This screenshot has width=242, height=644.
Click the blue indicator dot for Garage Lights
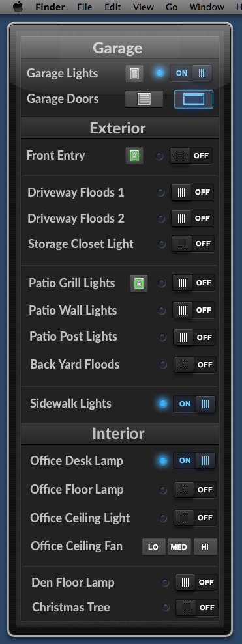pos(160,73)
